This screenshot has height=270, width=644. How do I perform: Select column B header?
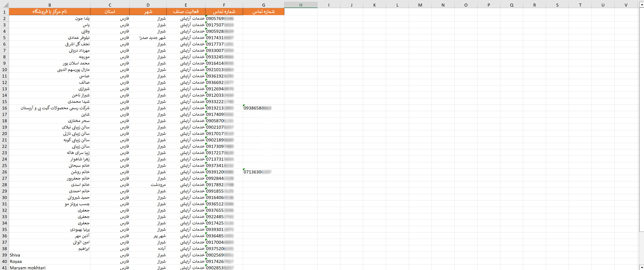(x=50, y=5)
